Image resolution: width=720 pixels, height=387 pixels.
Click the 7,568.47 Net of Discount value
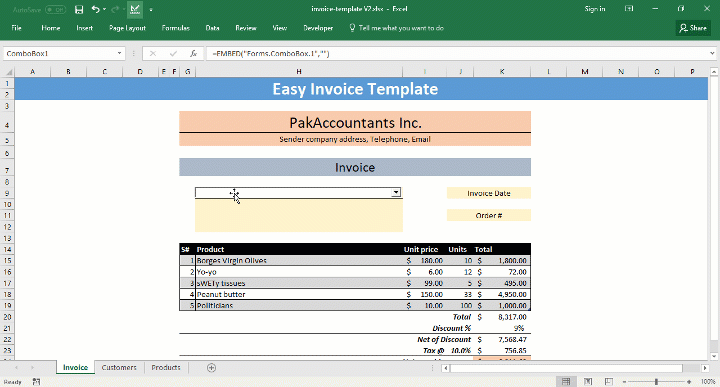pos(502,339)
